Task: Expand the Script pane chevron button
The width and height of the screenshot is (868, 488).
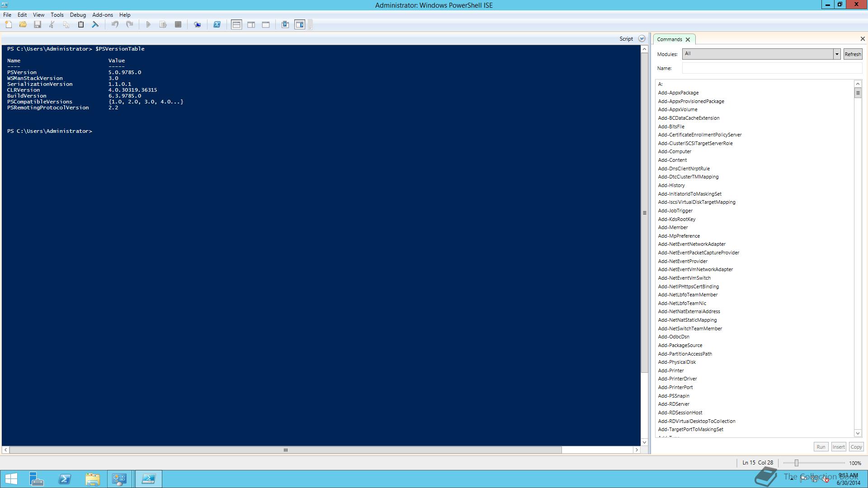Action: point(642,39)
